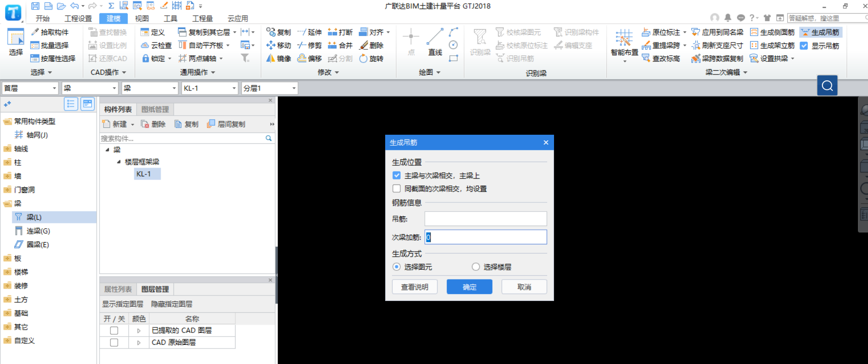Screen dimensions: 868x364
Task: Click 刷新支座尺寸 refresh support size
Action: click(x=717, y=45)
